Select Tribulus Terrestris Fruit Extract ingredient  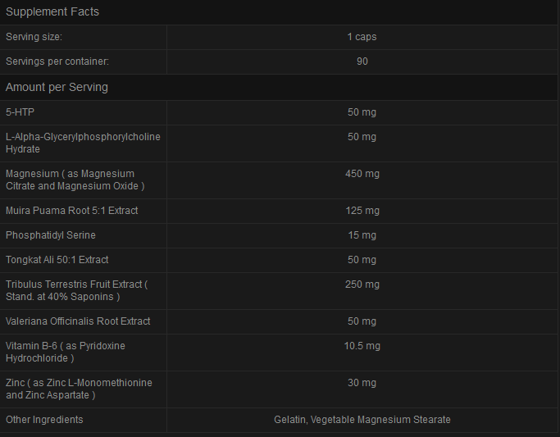(x=77, y=290)
